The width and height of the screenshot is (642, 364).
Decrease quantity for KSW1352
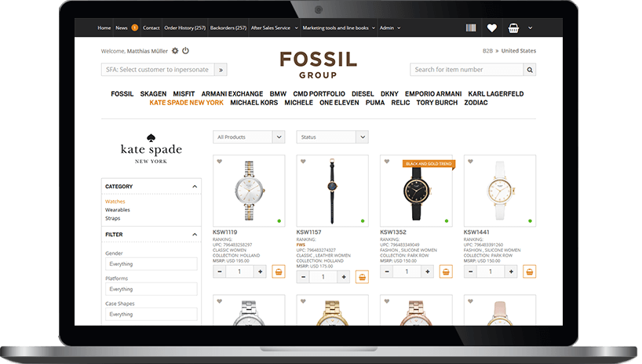pos(386,271)
